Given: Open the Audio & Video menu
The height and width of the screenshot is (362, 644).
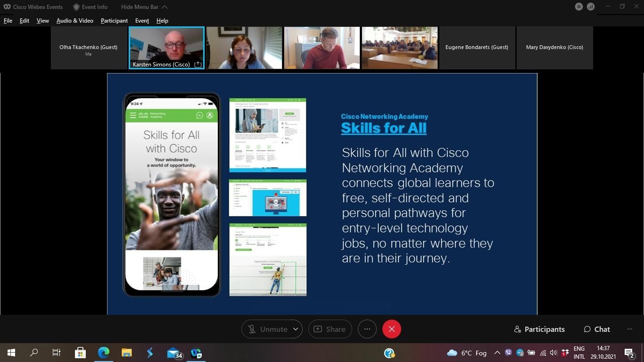Looking at the screenshot, I should point(75,21).
